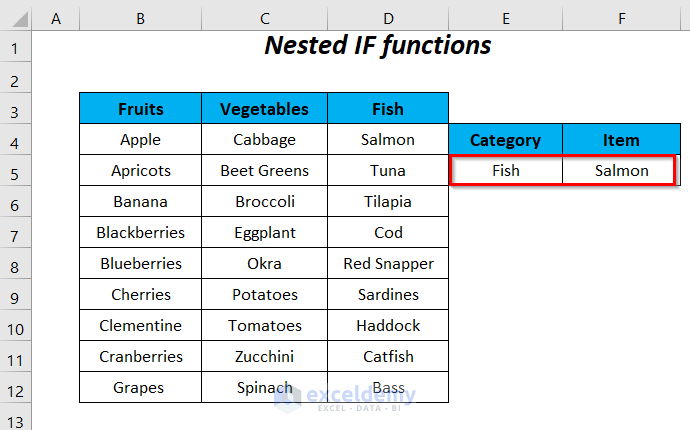Select column B header
The width and height of the screenshot is (690, 430).
click(x=140, y=17)
